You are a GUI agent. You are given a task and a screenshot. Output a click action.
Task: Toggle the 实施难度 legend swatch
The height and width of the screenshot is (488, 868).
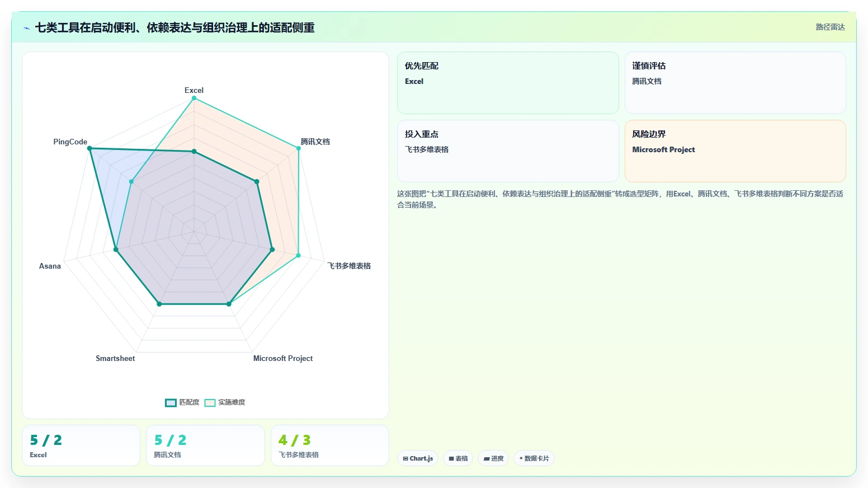pos(210,402)
